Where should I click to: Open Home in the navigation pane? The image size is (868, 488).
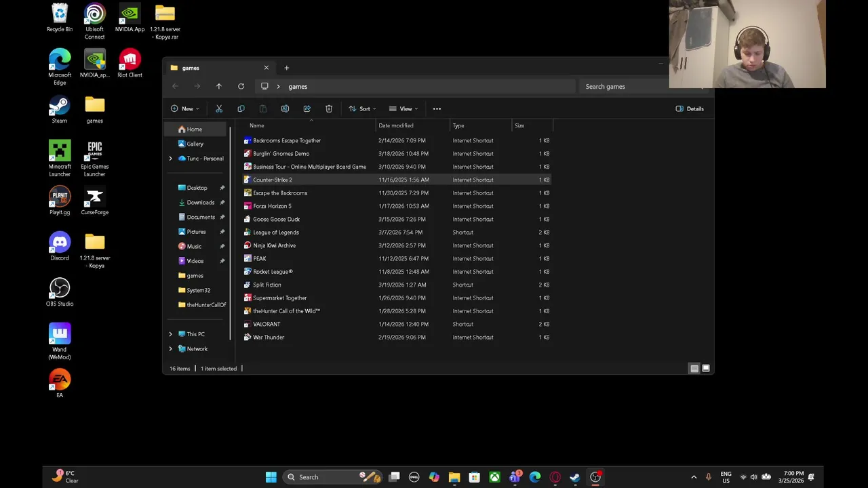tap(197, 129)
